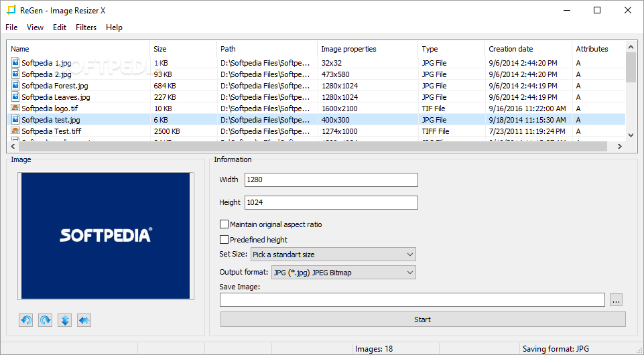Rotate image counter-clockwise icon
Viewport: 644px width, 355px height.
click(26, 320)
